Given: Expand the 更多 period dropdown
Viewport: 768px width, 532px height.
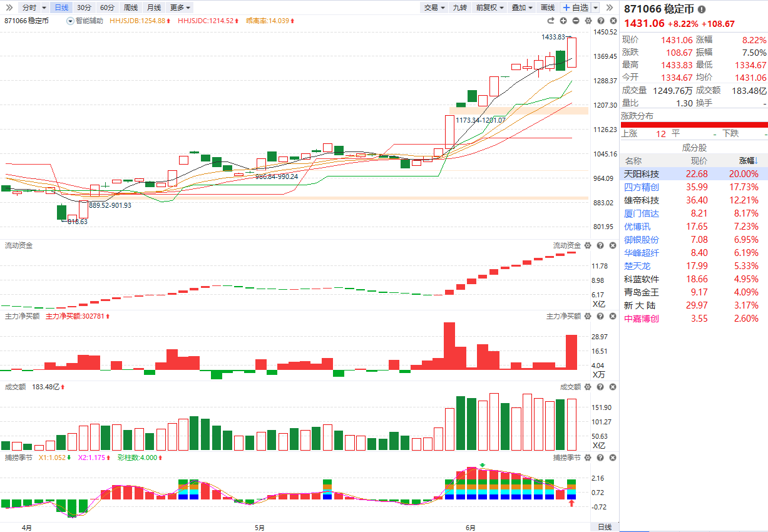Looking at the screenshot, I should [x=180, y=8].
